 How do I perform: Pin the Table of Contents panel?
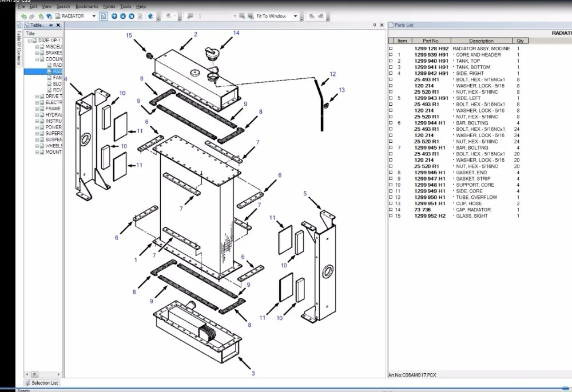[51, 25]
